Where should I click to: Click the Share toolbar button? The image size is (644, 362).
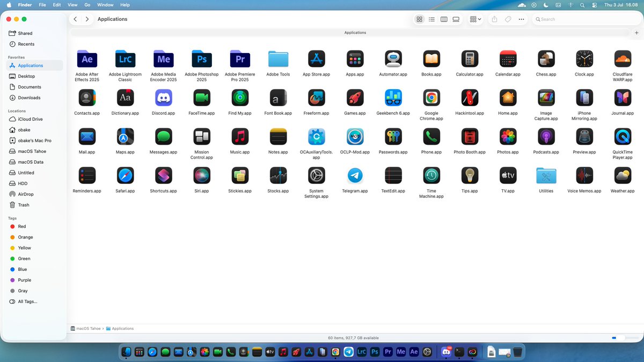(494, 19)
